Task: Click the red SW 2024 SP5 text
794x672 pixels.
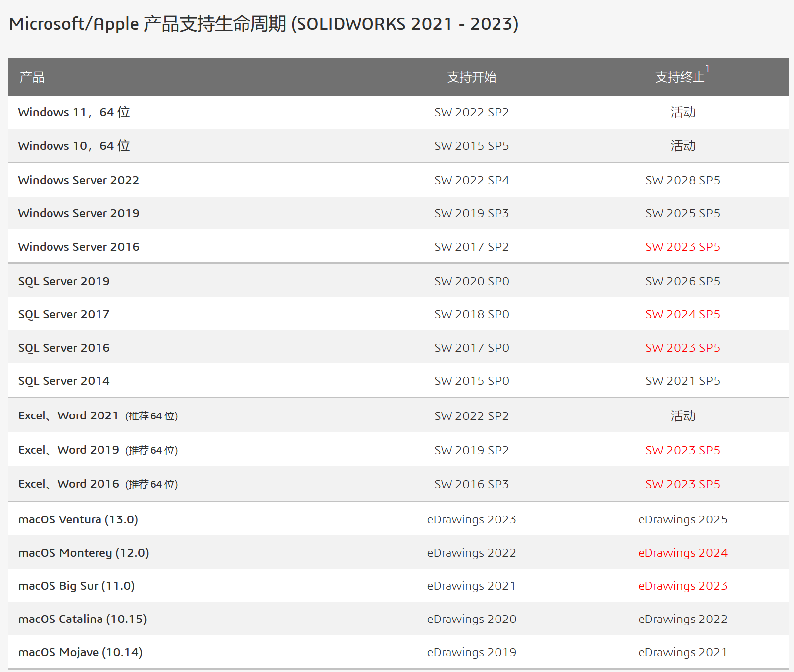Action: tap(682, 314)
